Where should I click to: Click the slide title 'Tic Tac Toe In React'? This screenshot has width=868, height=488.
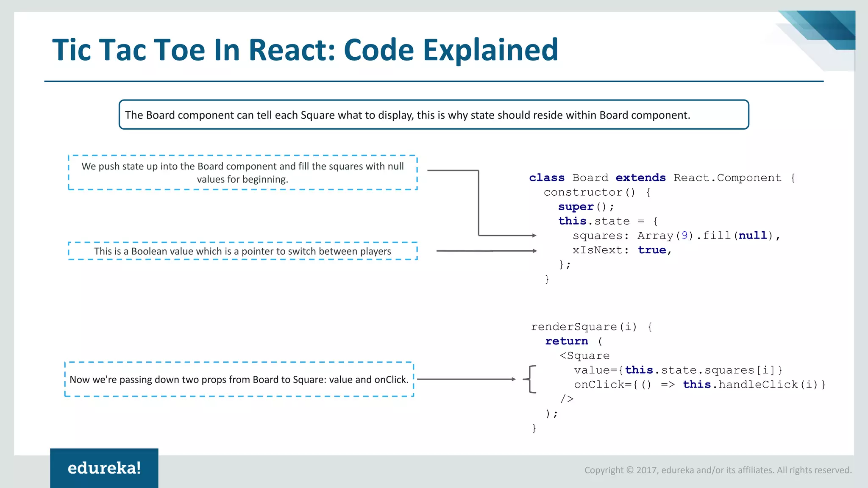305,50
